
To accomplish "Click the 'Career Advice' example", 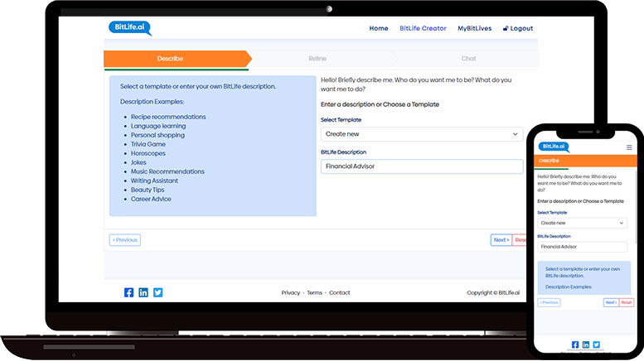I will pos(151,199).
